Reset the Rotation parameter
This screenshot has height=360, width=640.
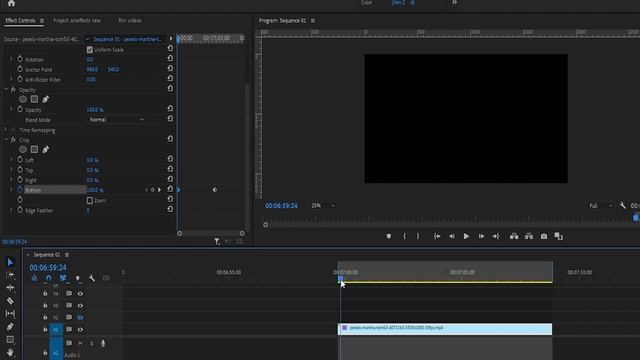click(x=170, y=59)
